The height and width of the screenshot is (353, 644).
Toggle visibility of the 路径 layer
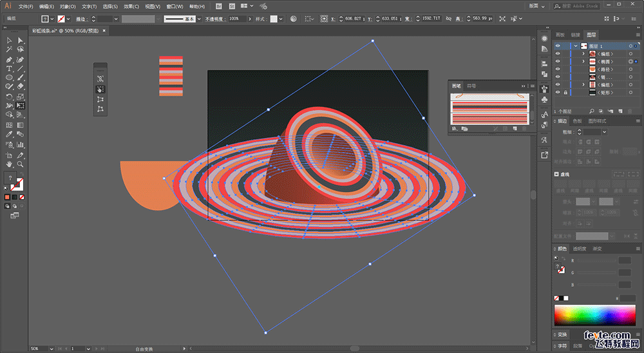(x=558, y=70)
